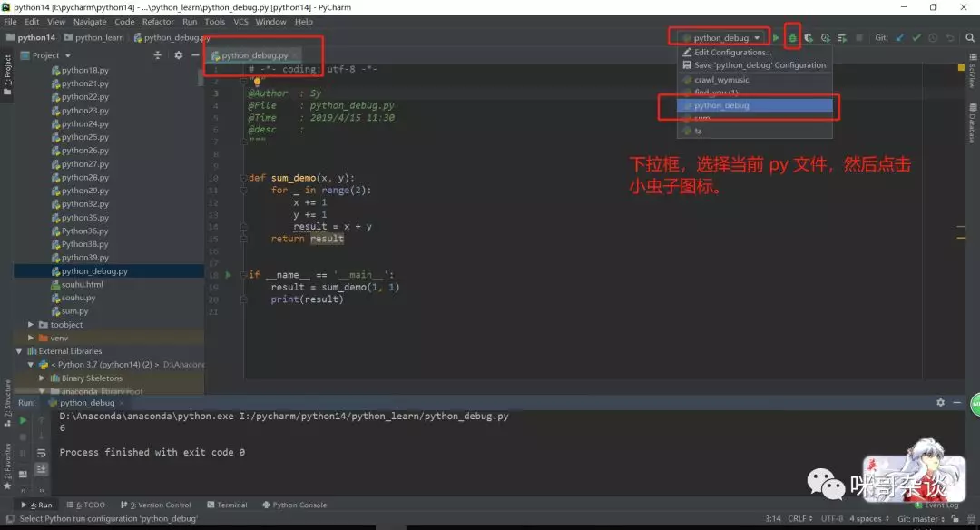
Task: Open SciView side panel
Action: 973,72
